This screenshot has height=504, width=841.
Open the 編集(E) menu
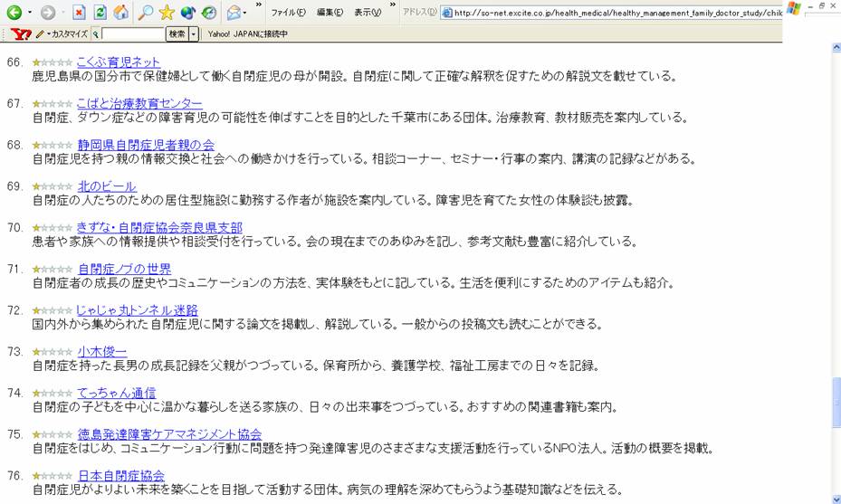pos(330,12)
